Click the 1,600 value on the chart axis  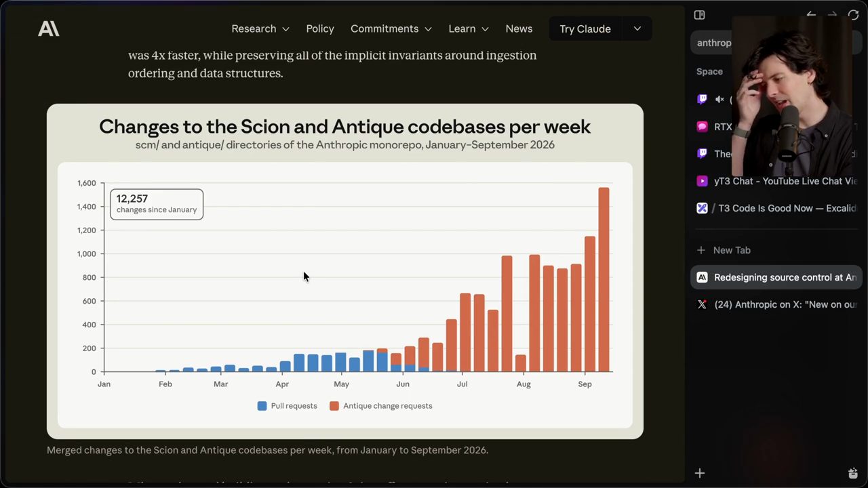(x=87, y=183)
